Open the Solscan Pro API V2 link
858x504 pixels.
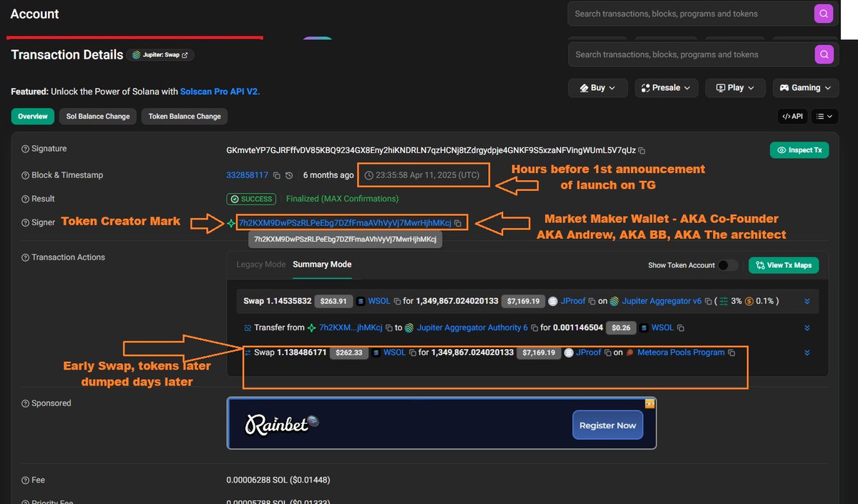coord(220,92)
